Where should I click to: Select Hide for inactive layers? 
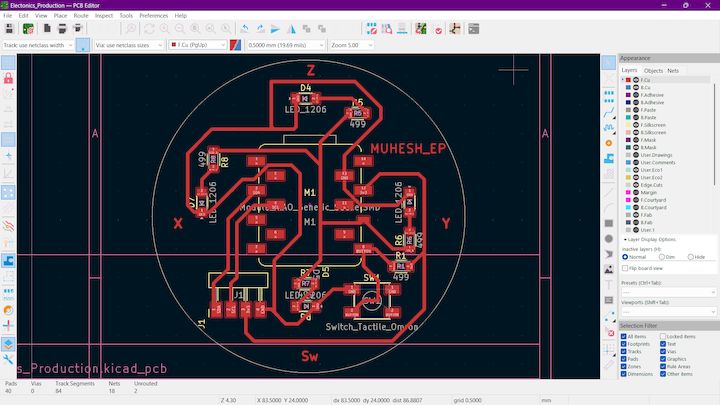point(691,257)
